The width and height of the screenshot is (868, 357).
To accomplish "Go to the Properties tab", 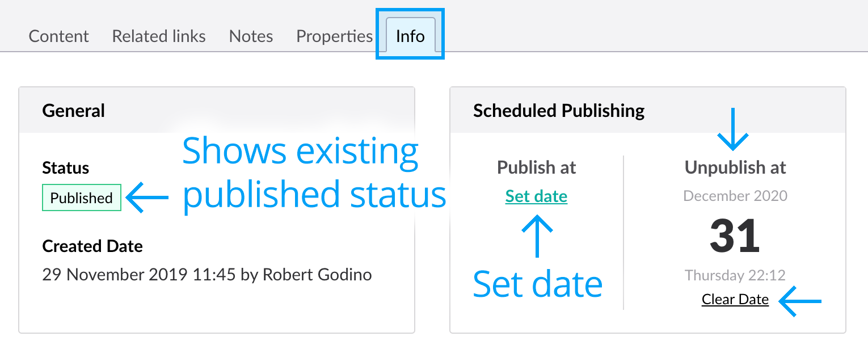I will [x=334, y=36].
